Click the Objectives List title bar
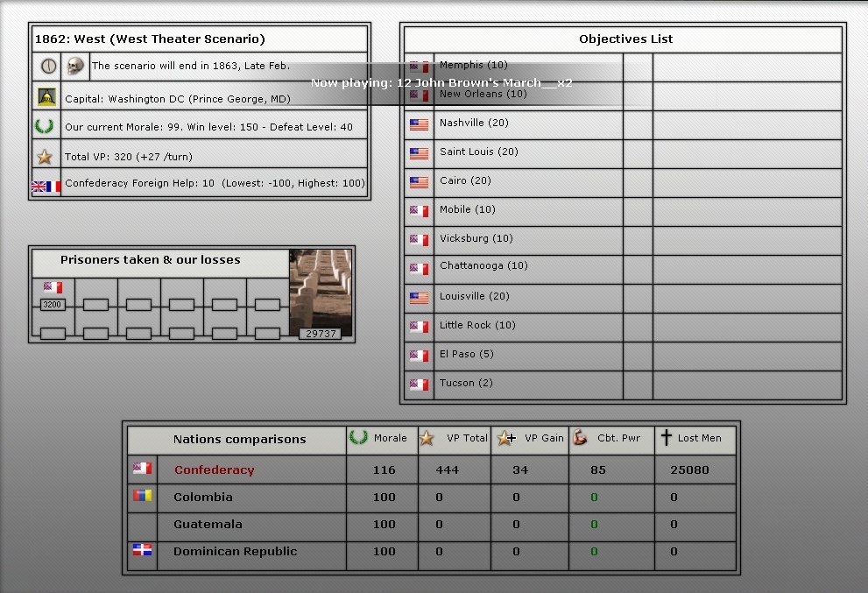Viewport: 868px width, 593px height. pyautogui.click(x=625, y=39)
